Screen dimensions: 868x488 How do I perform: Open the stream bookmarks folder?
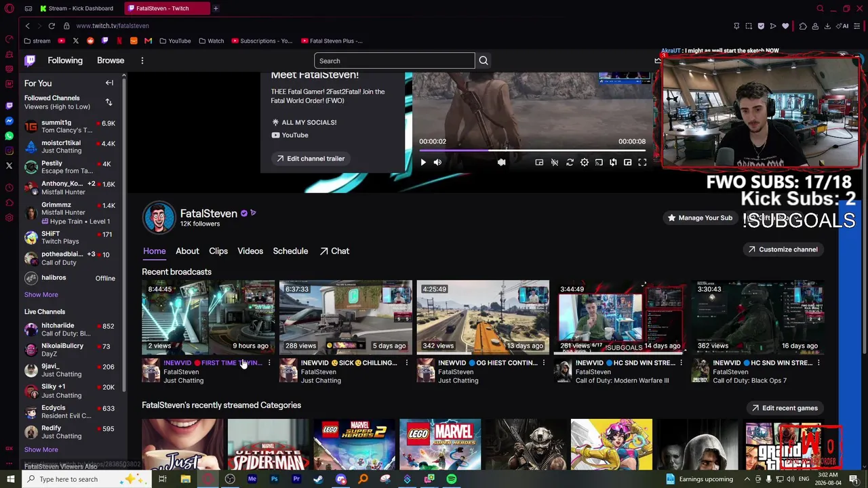tap(37, 41)
